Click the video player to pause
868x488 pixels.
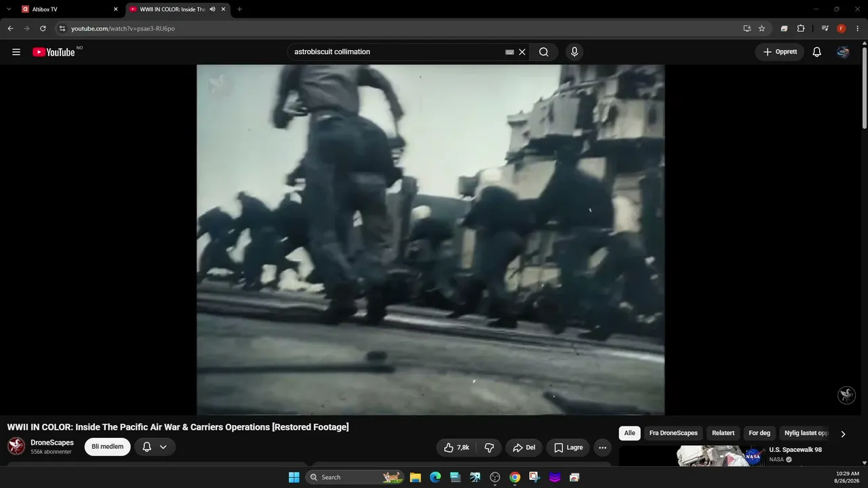click(431, 239)
